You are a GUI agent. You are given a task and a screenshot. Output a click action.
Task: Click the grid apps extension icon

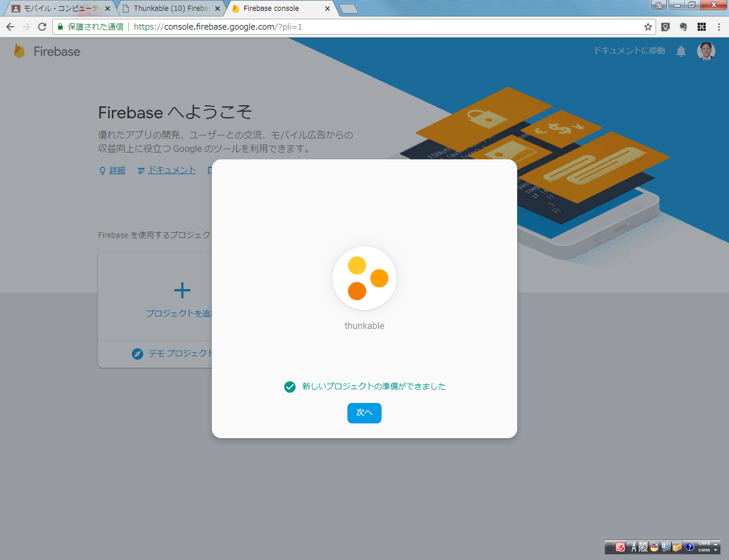[x=702, y=27]
